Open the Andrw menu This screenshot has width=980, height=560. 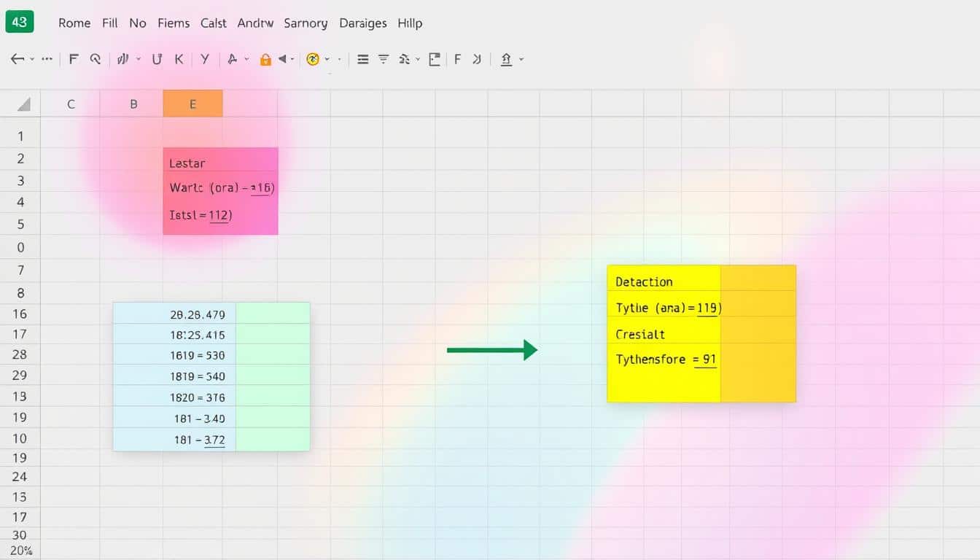[x=255, y=23]
